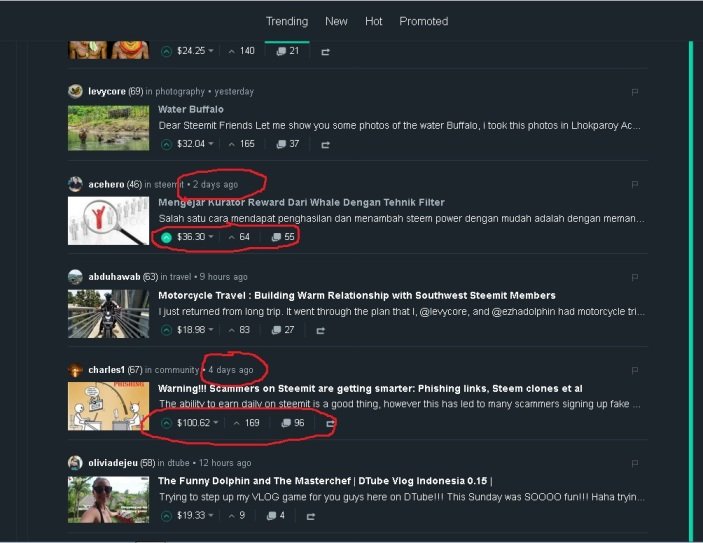Expand the $24.25 payout dropdown

211,51
